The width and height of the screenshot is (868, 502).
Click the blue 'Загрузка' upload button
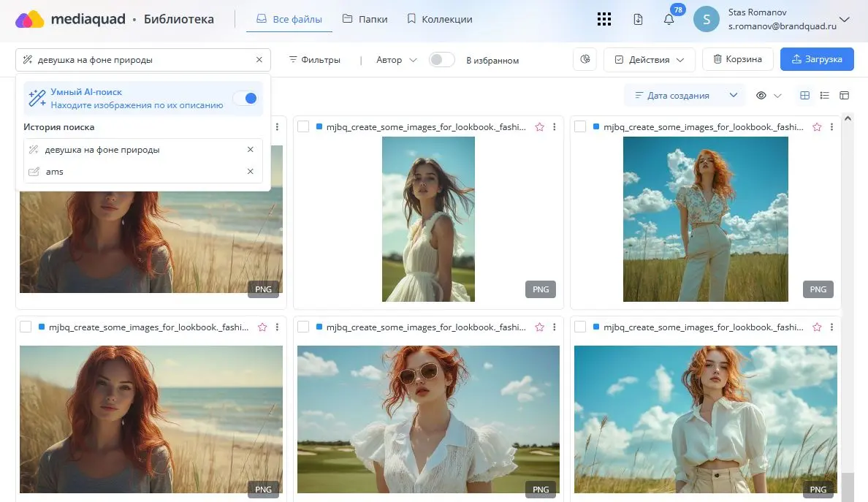[817, 60]
